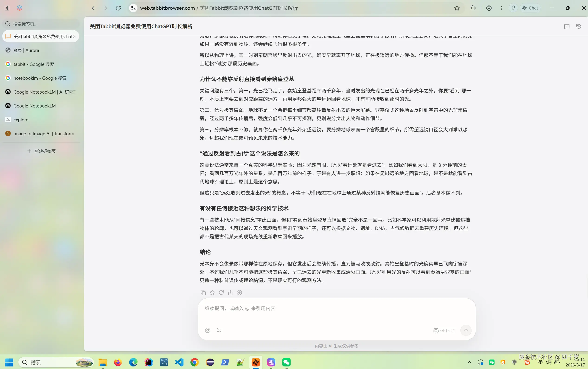
Task: Toggle the bookmark star for this page
Action: click(x=457, y=8)
